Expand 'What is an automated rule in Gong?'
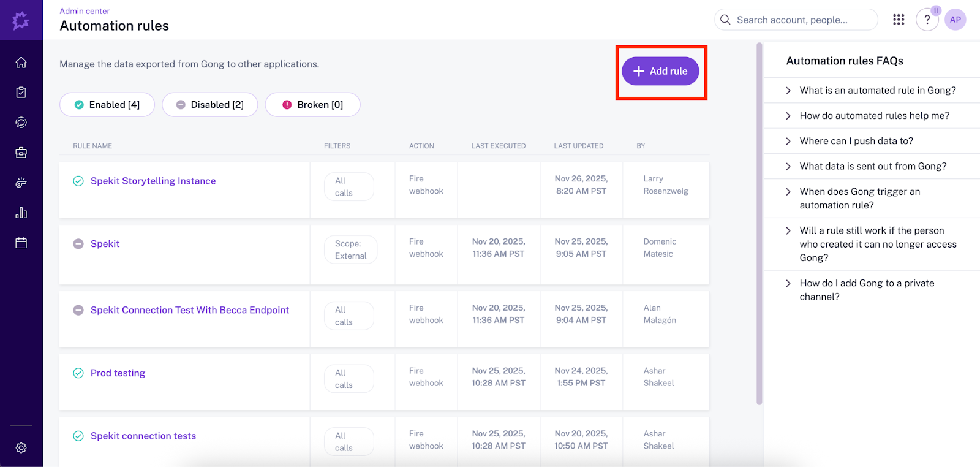The height and width of the screenshot is (467, 980). [877, 90]
